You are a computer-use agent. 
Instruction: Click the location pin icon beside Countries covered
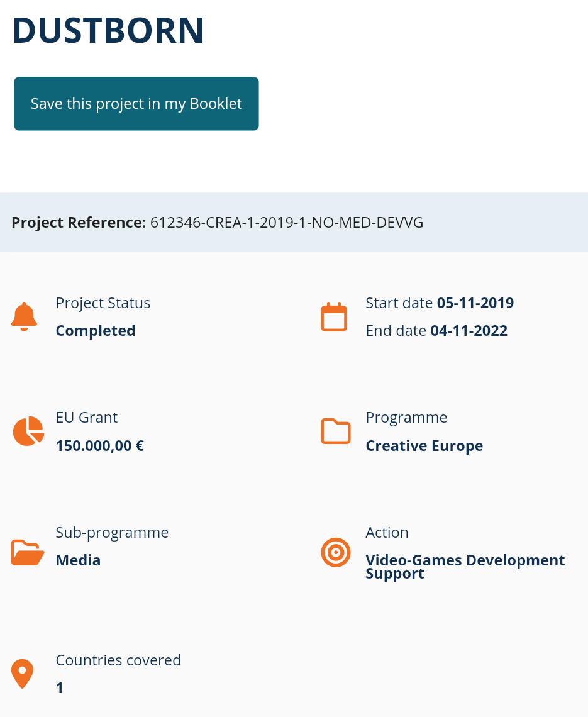22,674
